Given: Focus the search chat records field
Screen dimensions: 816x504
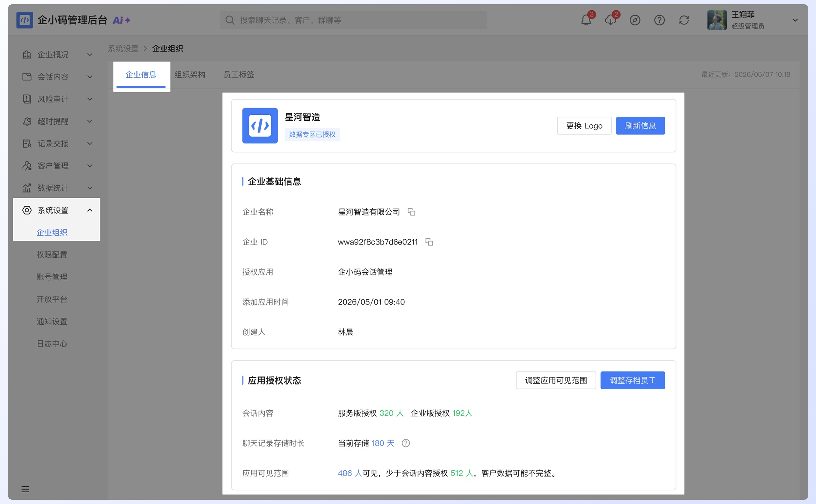Looking at the screenshot, I should [x=353, y=20].
